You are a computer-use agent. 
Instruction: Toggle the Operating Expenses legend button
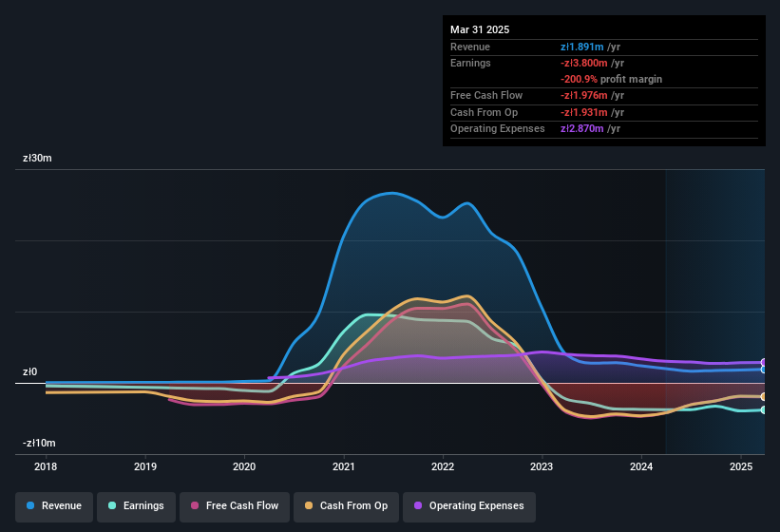click(469, 505)
